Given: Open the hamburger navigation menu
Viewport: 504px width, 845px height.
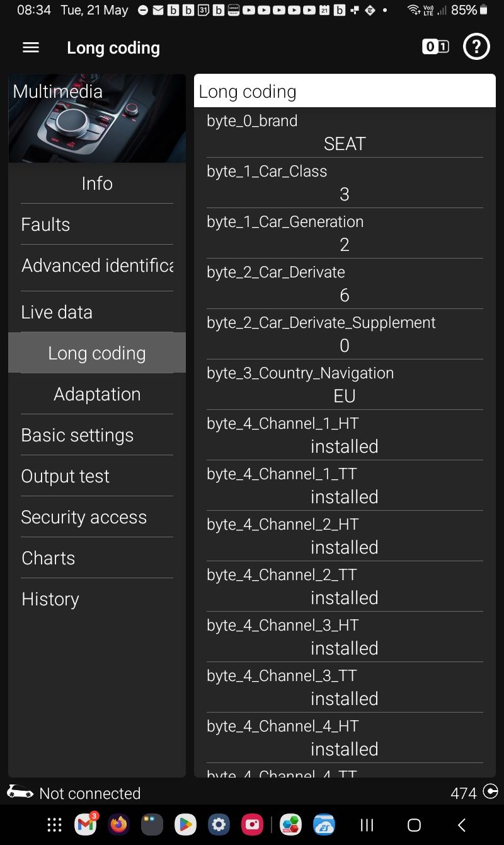Looking at the screenshot, I should point(31,47).
